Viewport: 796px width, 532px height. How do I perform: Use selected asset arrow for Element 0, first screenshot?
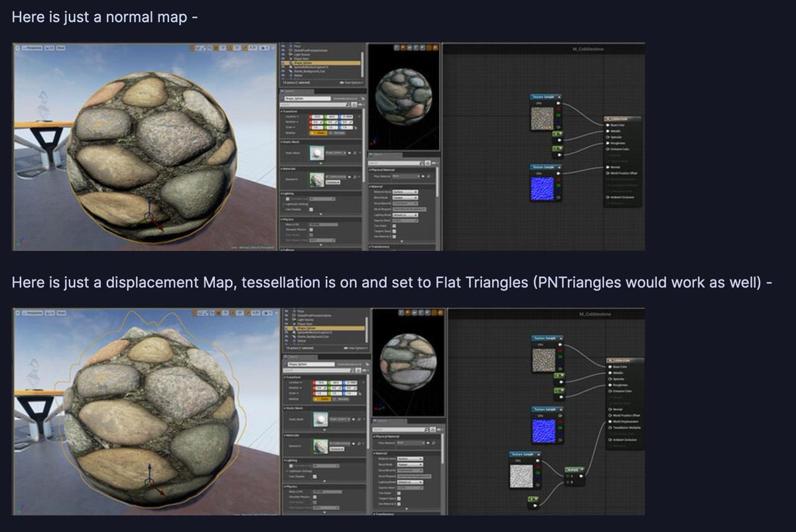point(350,177)
